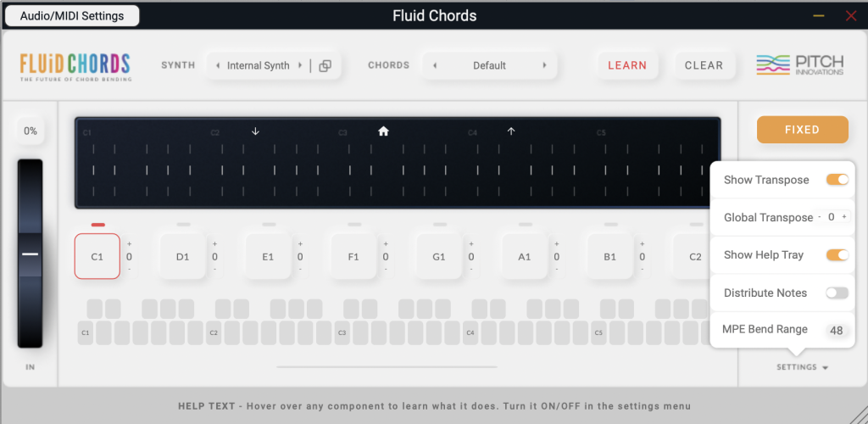The height and width of the screenshot is (424, 868).
Task: Click the C2 key on mini keyboard
Action: 214,332
